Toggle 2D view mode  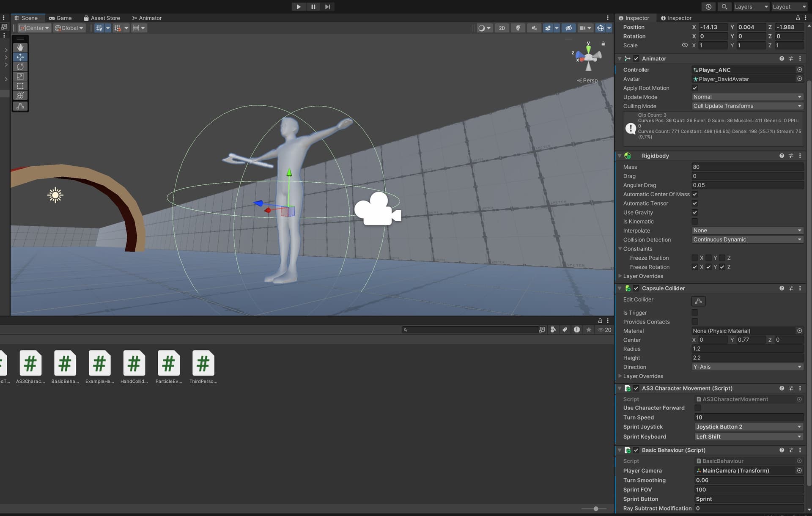click(x=502, y=28)
